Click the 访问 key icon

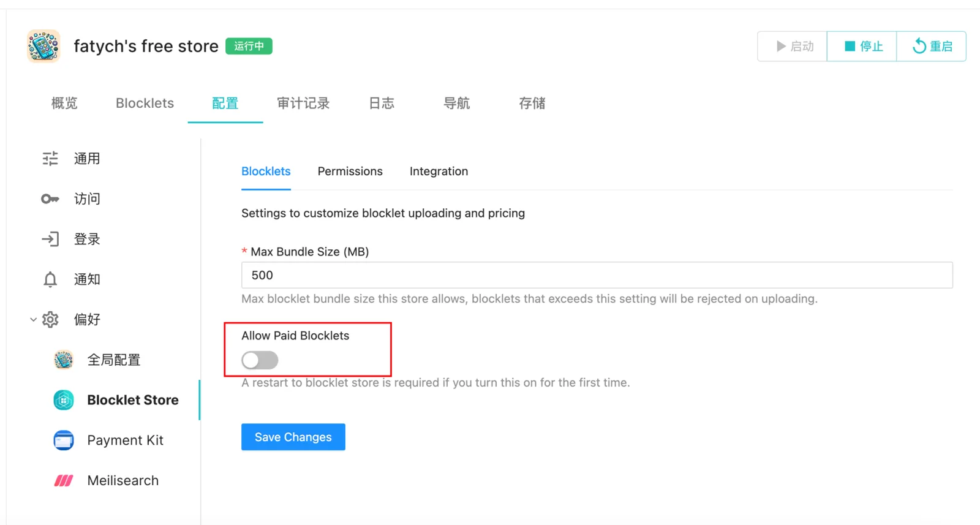(x=50, y=199)
